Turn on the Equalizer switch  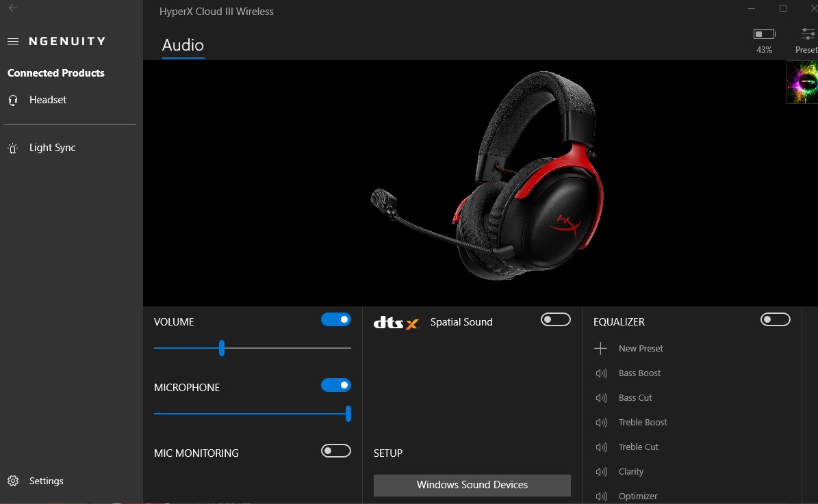pyautogui.click(x=776, y=319)
